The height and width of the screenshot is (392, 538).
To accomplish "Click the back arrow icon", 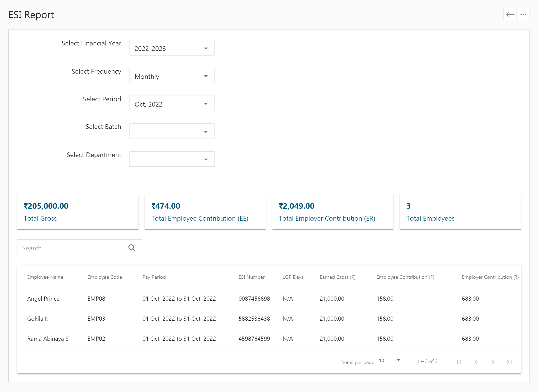I will [x=510, y=14].
